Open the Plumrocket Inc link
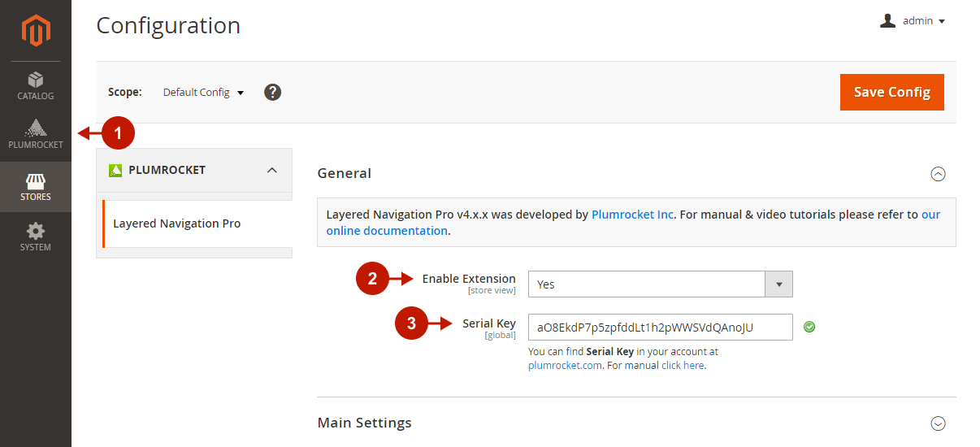The height and width of the screenshot is (447, 980). [633, 215]
